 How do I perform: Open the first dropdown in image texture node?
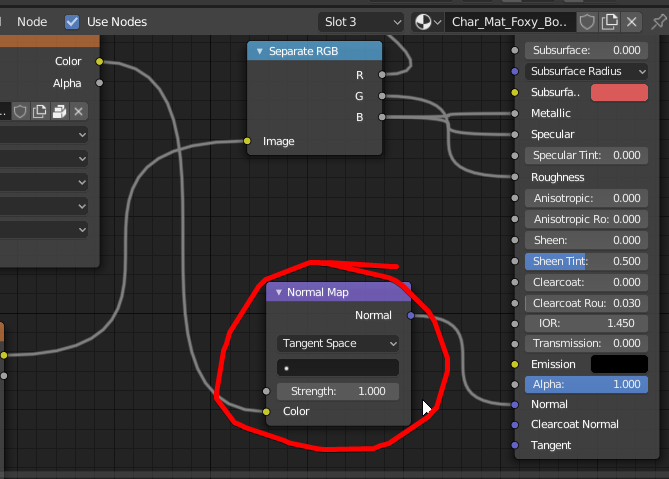coord(44,135)
